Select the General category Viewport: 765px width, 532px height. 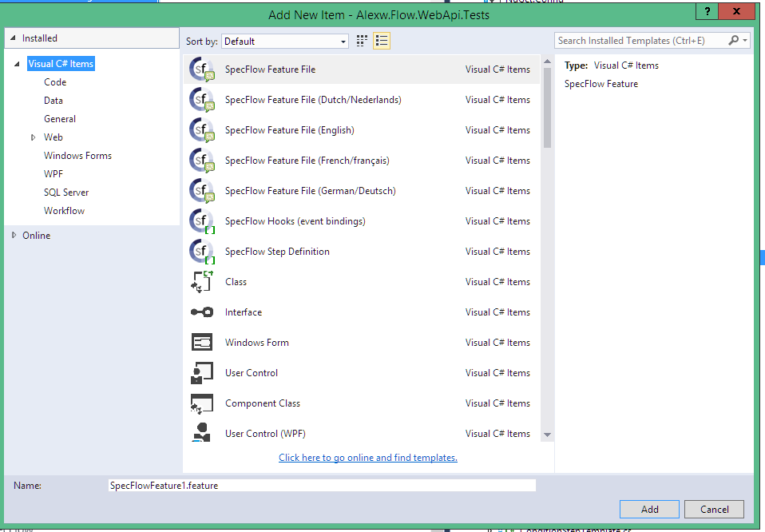coord(60,119)
